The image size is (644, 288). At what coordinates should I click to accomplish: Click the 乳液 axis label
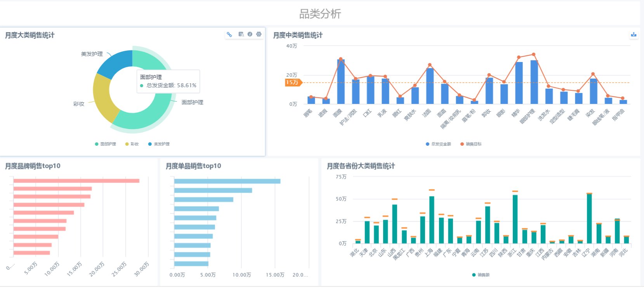[x=382, y=113]
